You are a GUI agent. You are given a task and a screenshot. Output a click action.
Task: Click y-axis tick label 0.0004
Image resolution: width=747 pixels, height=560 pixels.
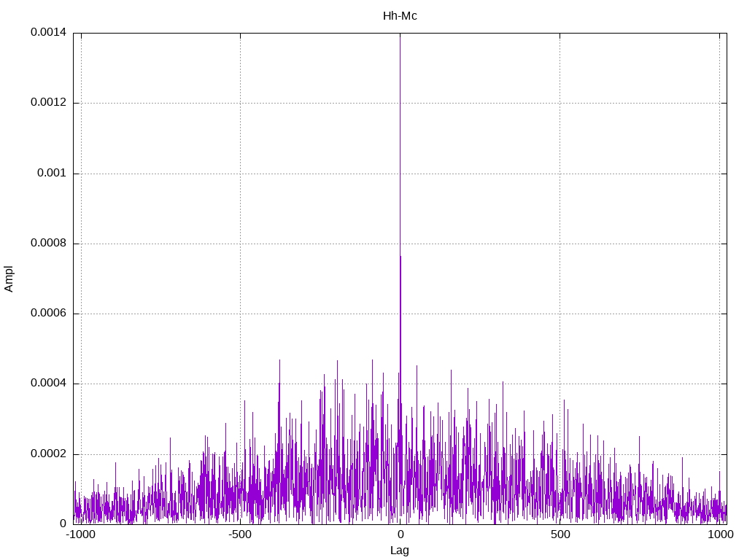pos(49,384)
